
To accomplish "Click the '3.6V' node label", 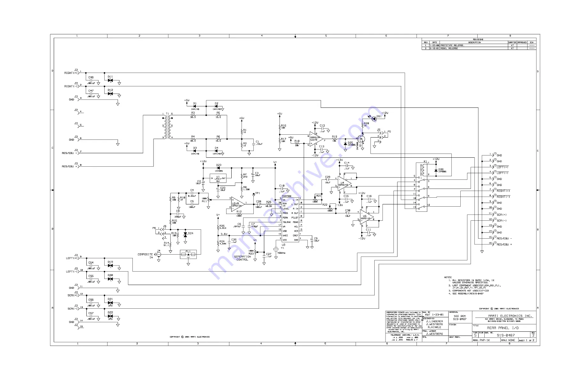I will [x=224, y=234].
